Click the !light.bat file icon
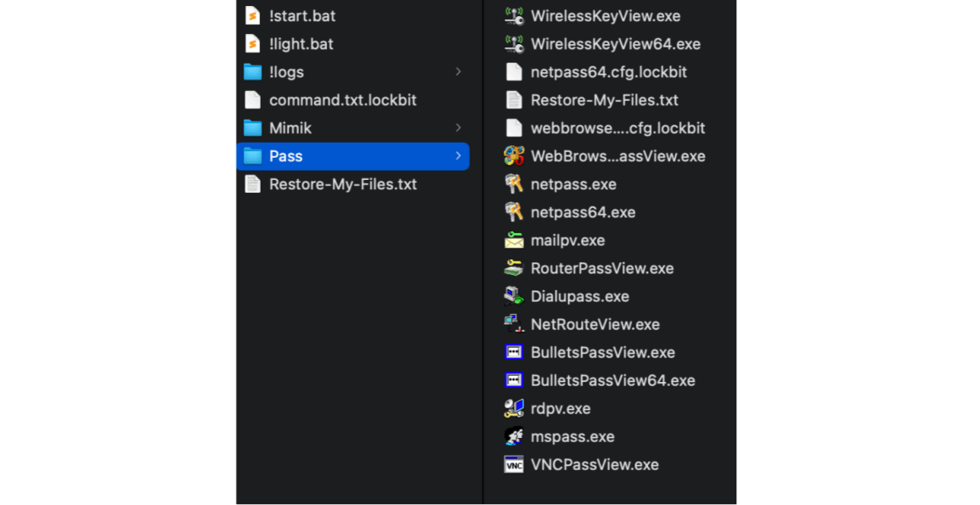The height and width of the screenshot is (505, 980). [x=252, y=44]
